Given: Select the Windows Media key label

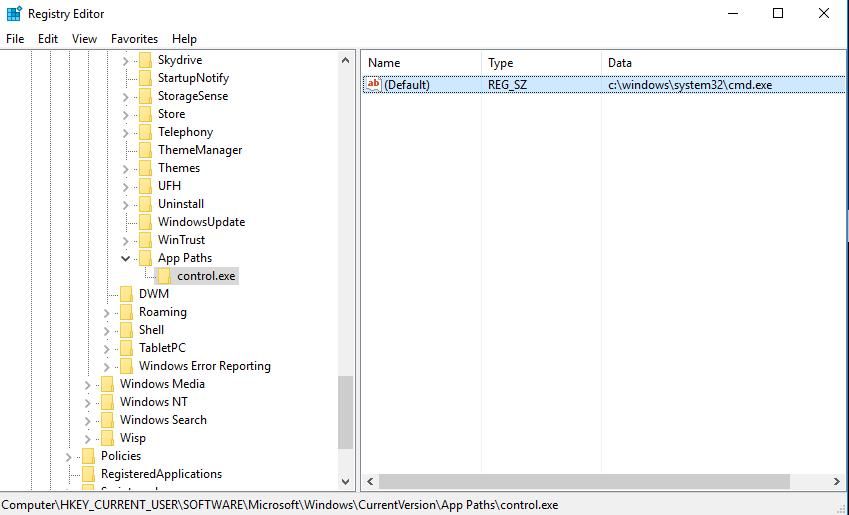Looking at the screenshot, I should point(162,384).
